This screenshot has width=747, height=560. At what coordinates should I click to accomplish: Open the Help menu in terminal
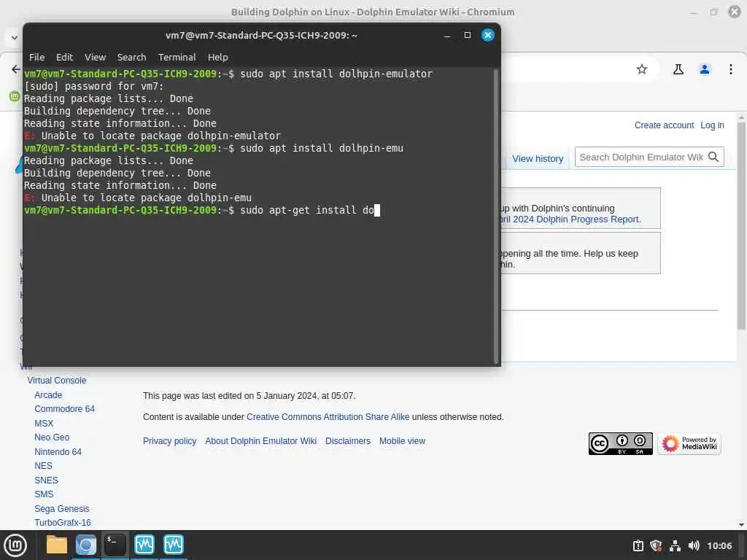217,57
